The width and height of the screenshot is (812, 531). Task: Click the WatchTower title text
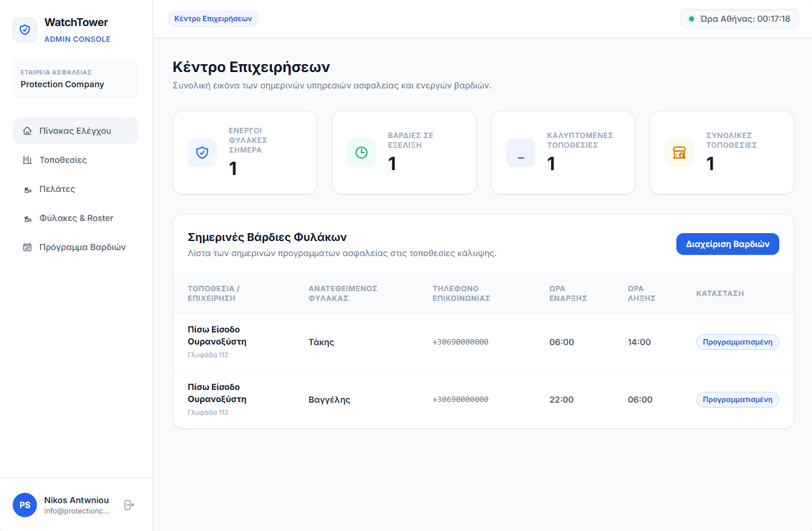point(76,22)
